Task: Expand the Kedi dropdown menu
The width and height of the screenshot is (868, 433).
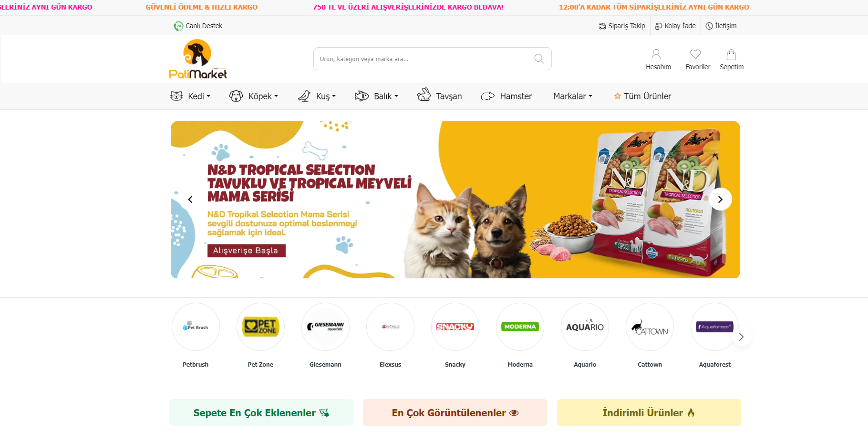Action: [x=190, y=96]
